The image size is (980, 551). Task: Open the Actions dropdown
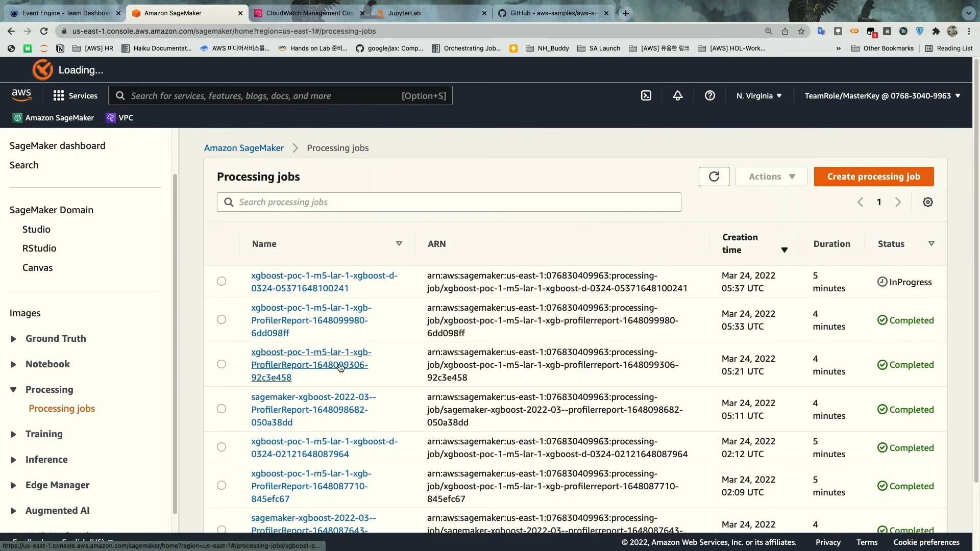click(771, 177)
